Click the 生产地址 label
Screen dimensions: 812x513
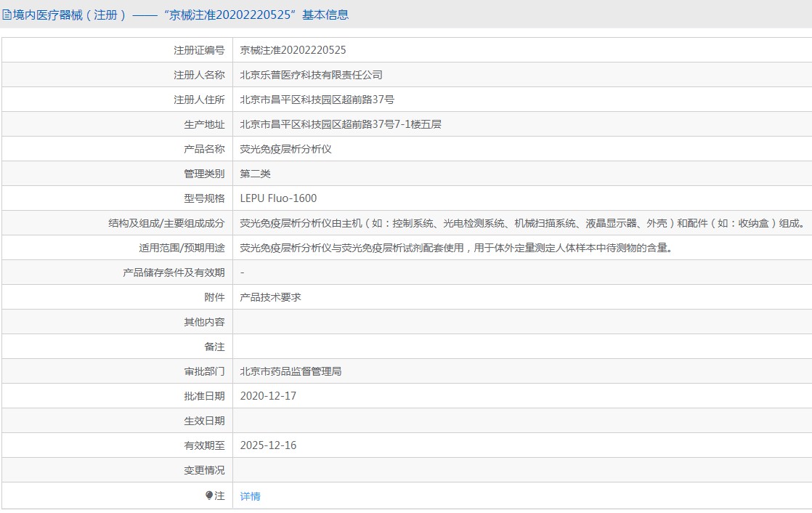[x=205, y=124]
